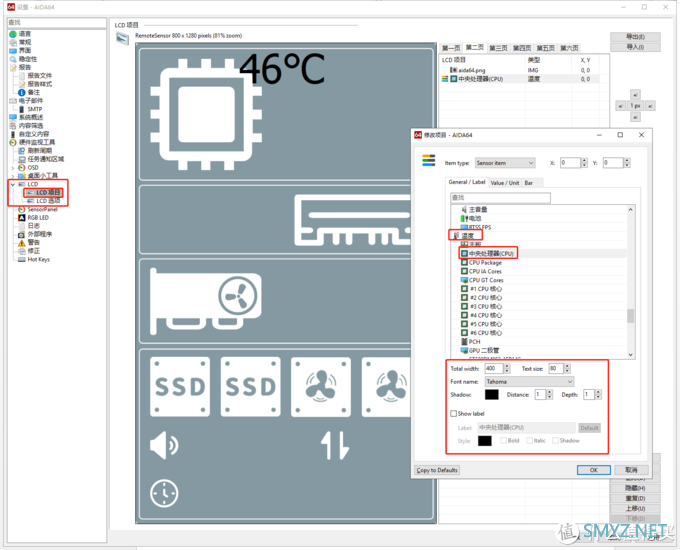Open the 报告 settings entry
The image size is (680, 550).
coord(25,67)
